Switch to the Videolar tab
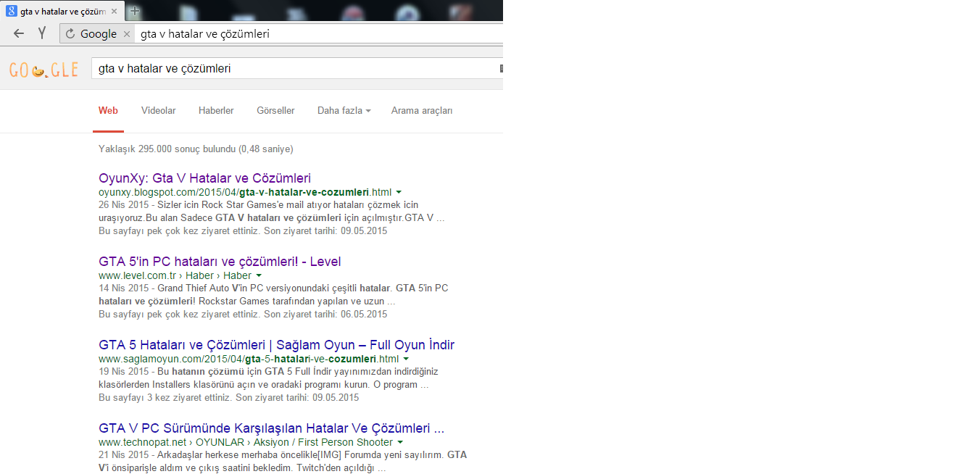Screen dimensions: 980x474 coord(158,111)
